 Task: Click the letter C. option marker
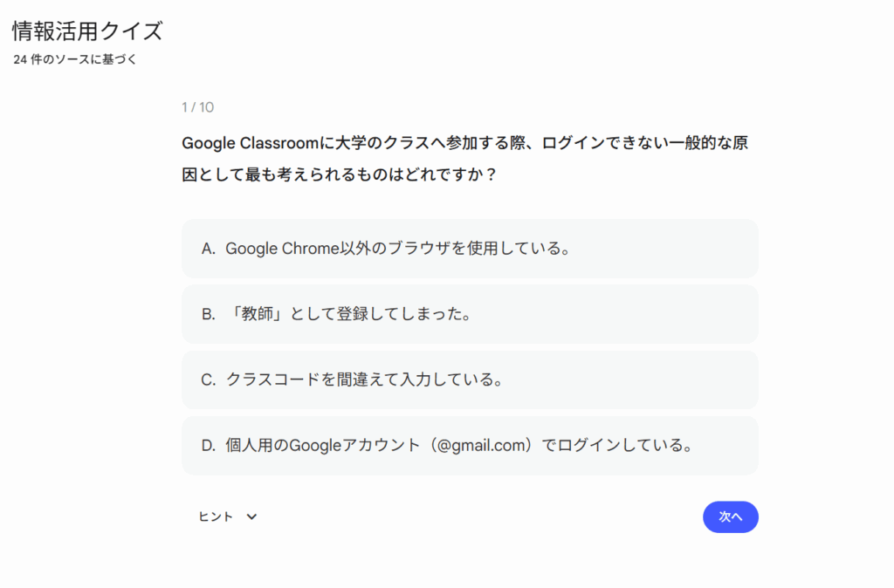pyautogui.click(x=208, y=379)
